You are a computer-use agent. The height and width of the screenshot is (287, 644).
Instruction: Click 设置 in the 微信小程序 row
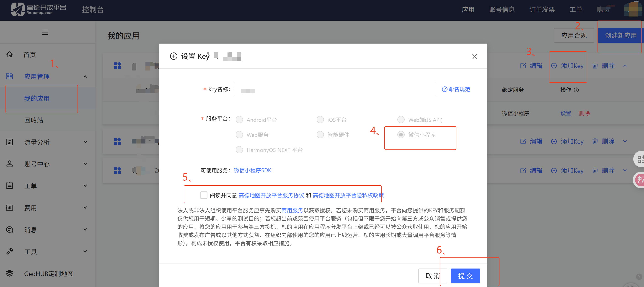566,113
